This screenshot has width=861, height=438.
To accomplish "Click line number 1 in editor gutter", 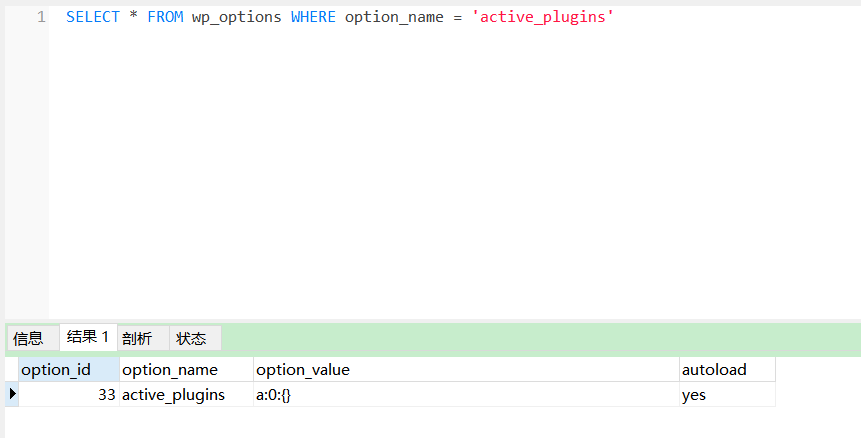I will coord(41,17).
